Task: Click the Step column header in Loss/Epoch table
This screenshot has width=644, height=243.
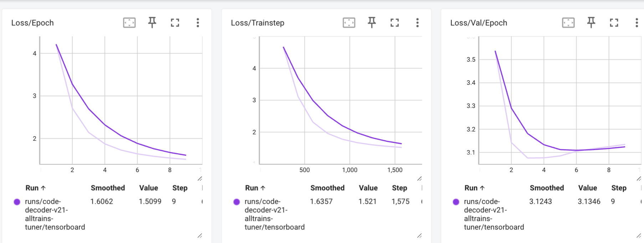Action: (180, 188)
